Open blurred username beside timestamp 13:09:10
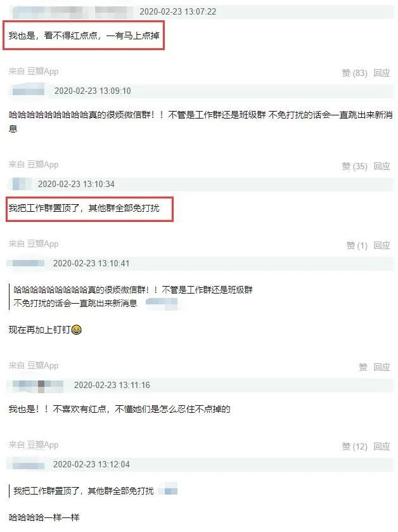Viewport: 398px width, 532px height. (28, 91)
